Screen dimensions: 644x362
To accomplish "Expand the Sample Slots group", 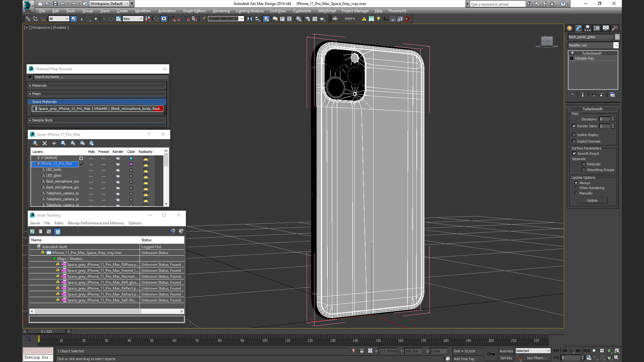I will click(97, 120).
